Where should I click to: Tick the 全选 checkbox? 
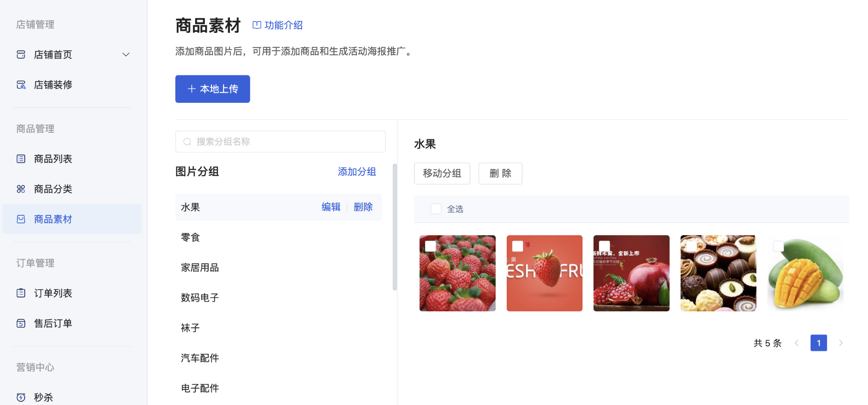pos(436,209)
